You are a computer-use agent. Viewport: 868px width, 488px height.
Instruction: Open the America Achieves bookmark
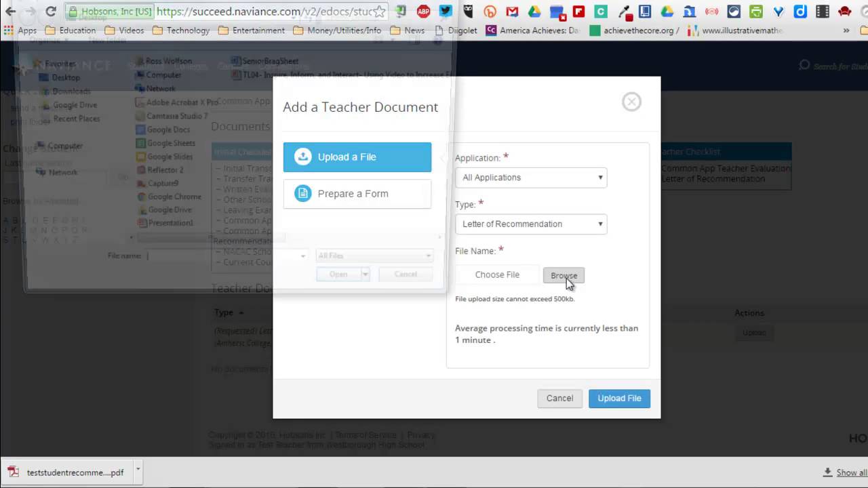[x=534, y=30]
